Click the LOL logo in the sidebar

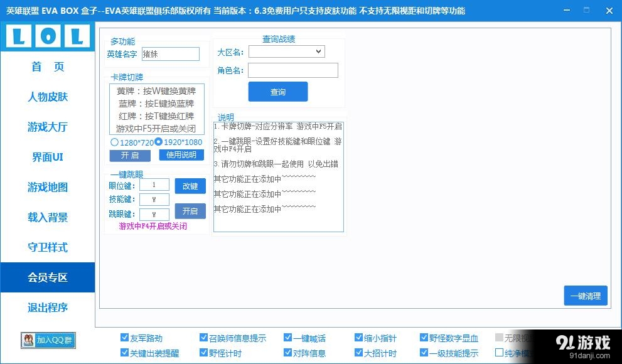(x=48, y=36)
